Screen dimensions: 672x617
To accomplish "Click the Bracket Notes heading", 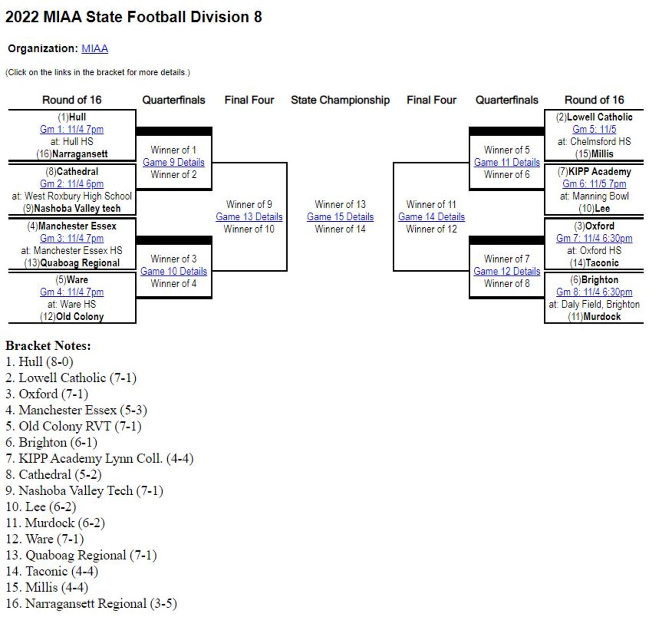I will coord(48,346).
